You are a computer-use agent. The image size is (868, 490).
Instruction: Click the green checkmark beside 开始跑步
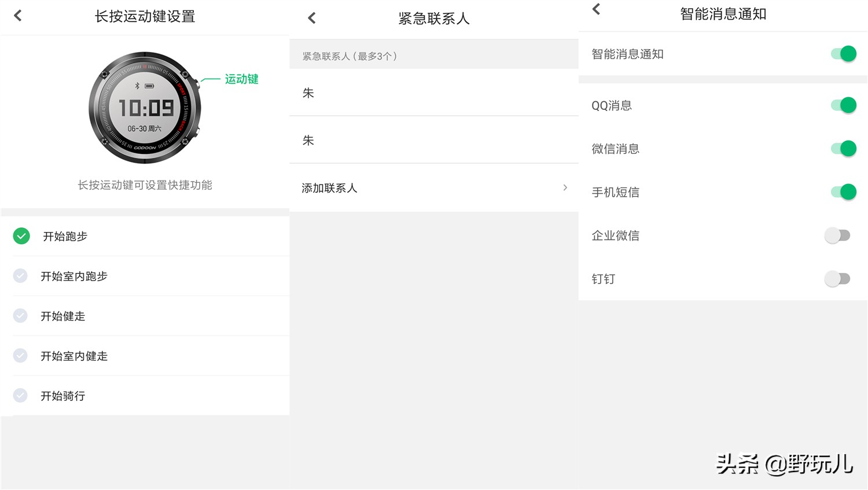click(21, 236)
